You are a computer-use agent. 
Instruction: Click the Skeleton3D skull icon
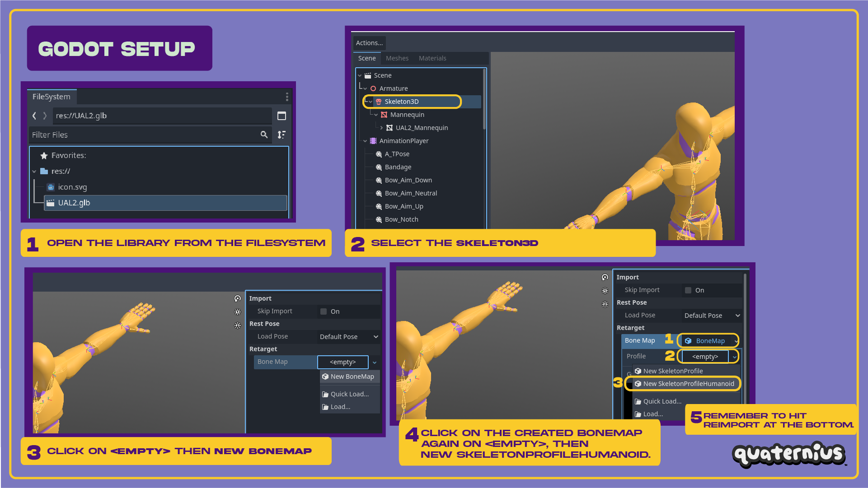(x=379, y=102)
